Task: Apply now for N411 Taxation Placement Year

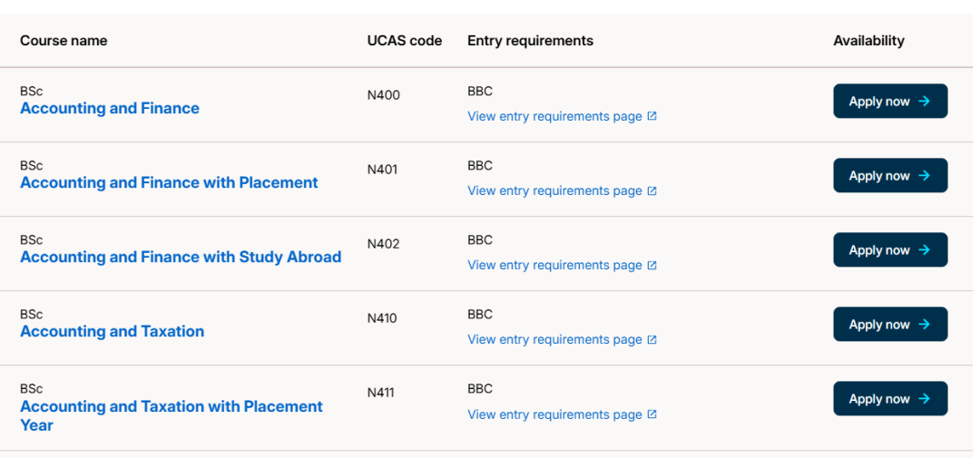Action: point(890,399)
